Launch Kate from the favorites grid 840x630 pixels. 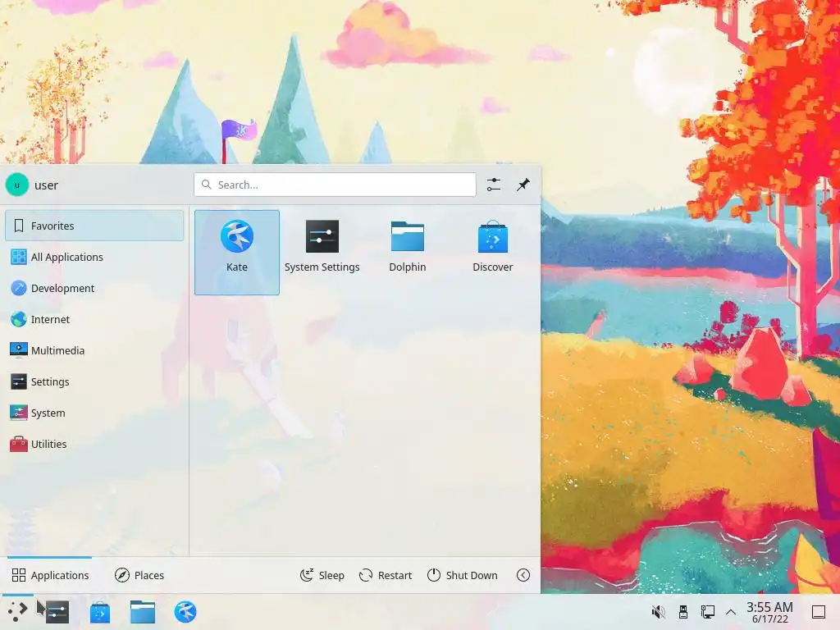pyautogui.click(x=237, y=253)
